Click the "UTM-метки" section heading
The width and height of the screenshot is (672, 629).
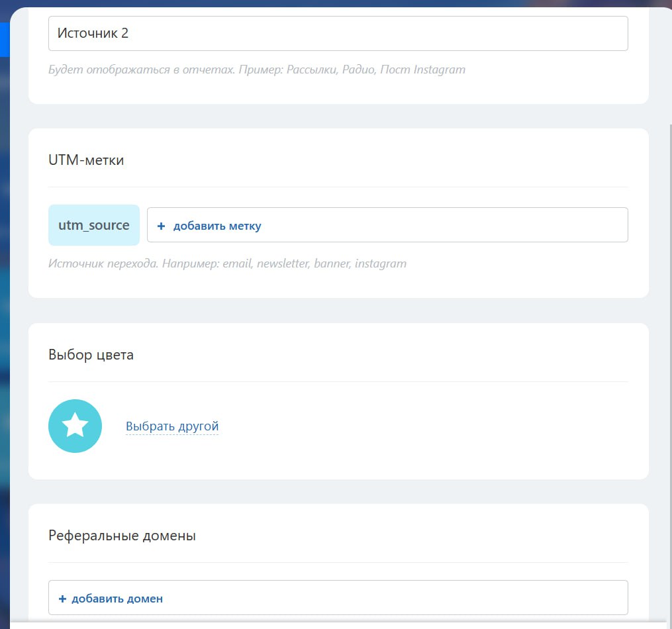pos(86,160)
